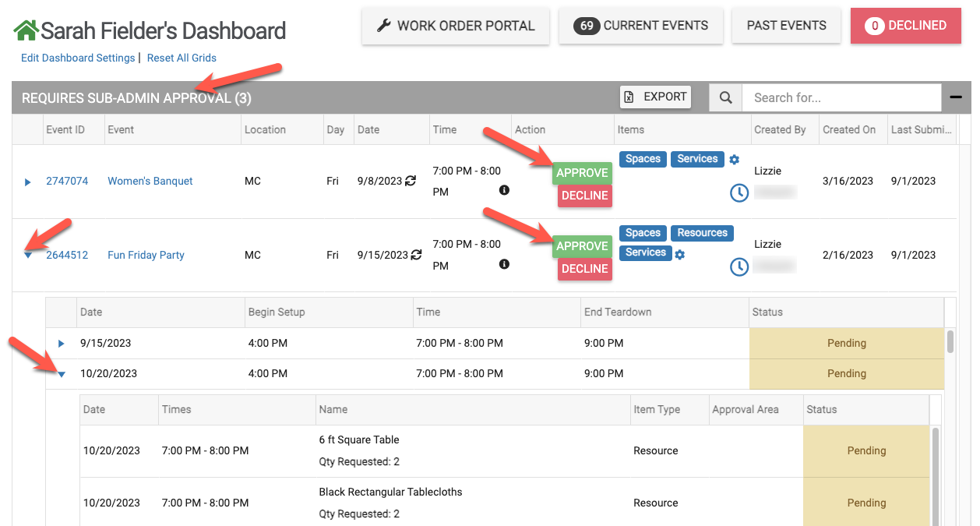Open the Edit Dashboard Settings link
The image size is (980, 526).
(78, 58)
